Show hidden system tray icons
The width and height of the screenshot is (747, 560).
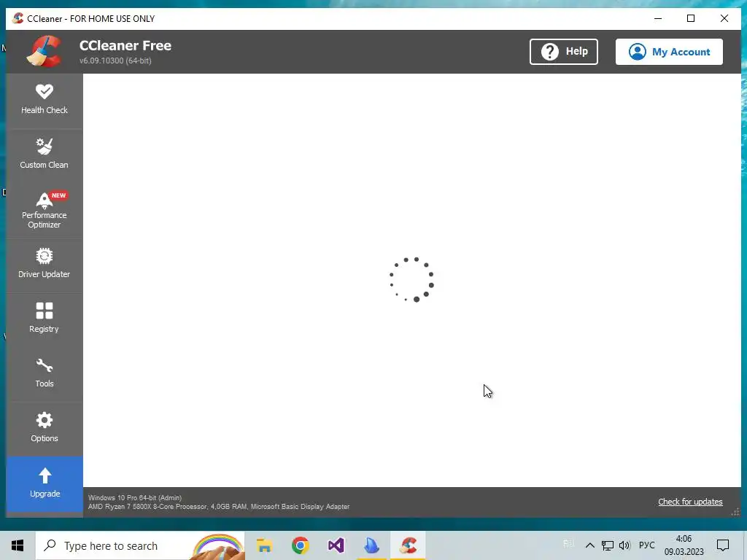point(589,545)
